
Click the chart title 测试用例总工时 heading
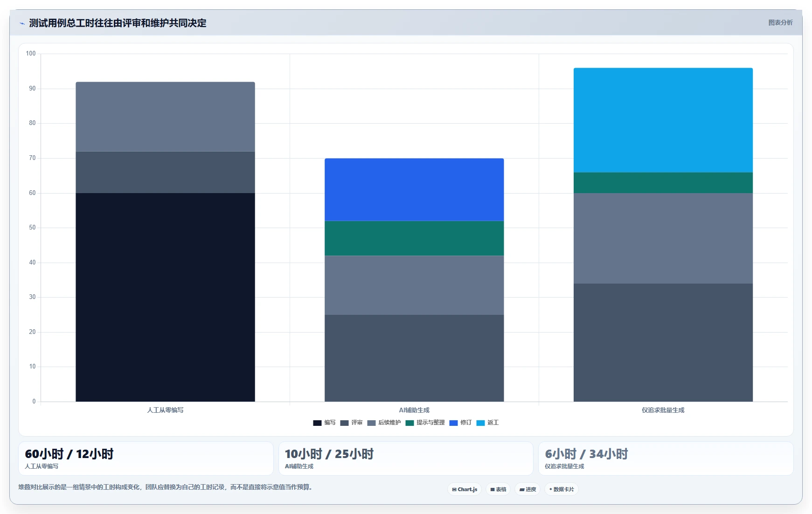[x=118, y=23]
